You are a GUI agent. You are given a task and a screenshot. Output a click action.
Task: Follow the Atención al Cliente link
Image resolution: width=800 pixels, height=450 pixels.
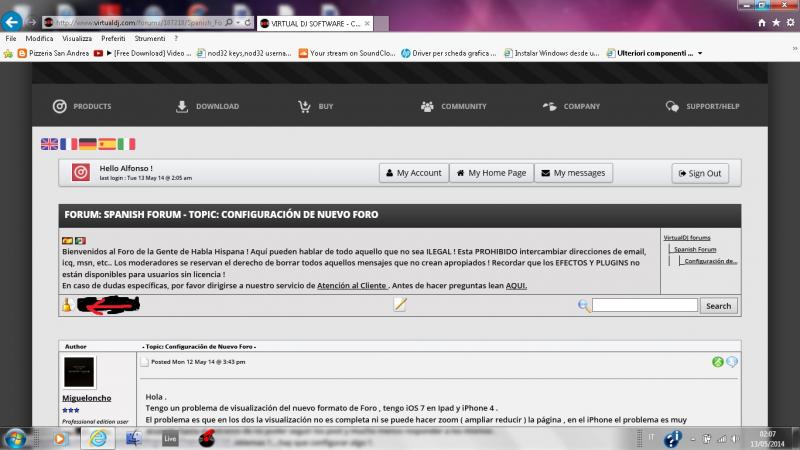point(352,285)
